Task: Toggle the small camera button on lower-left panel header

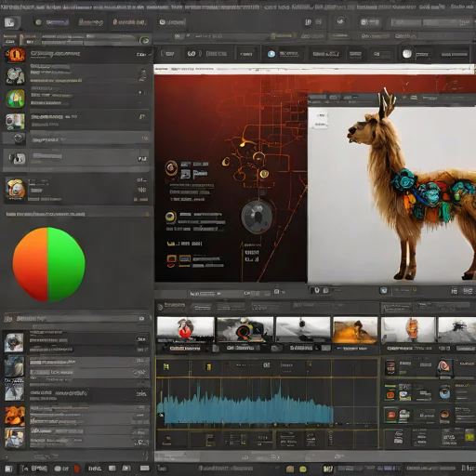Action: pyautogui.click(x=141, y=319)
